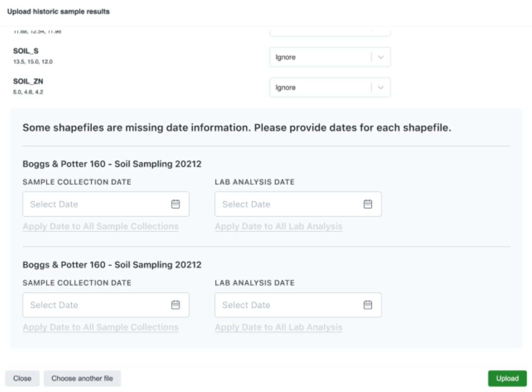The width and height of the screenshot is (532, 392).
Task: Click the green Upload button
Action: [x=507, y=378]
